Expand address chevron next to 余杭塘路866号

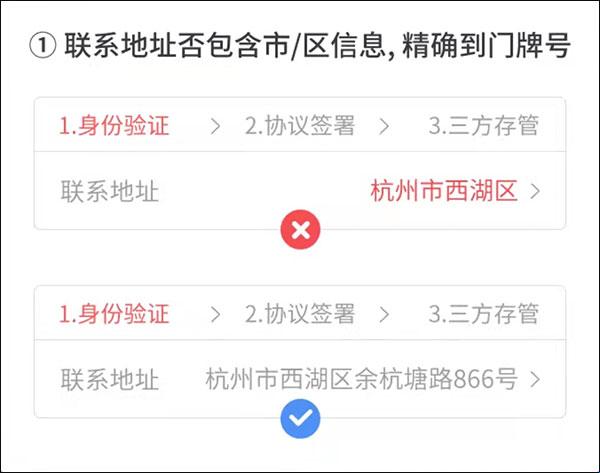(x=535, y=379)
